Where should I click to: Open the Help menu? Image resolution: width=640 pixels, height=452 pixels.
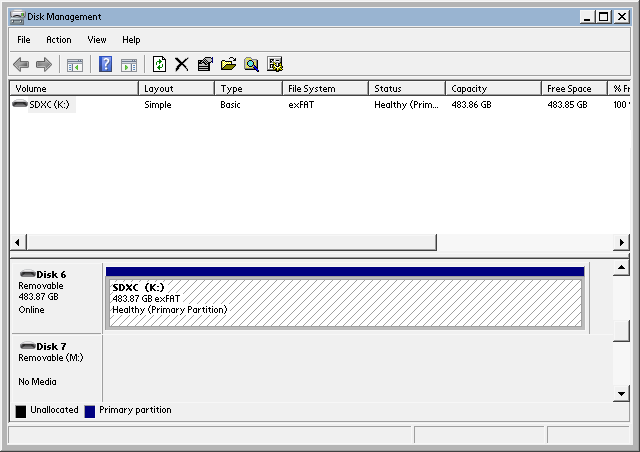(131, 40)
